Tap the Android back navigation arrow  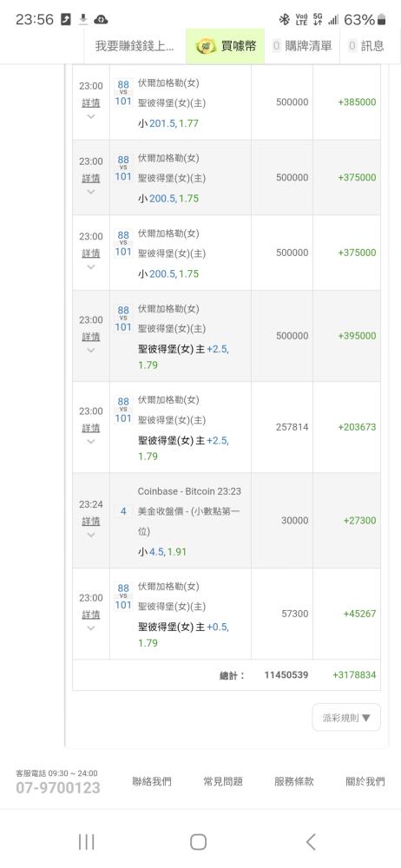point(311,842)
